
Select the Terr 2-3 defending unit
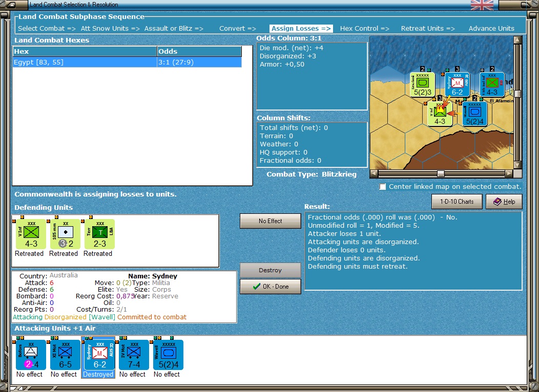point(100,234)
